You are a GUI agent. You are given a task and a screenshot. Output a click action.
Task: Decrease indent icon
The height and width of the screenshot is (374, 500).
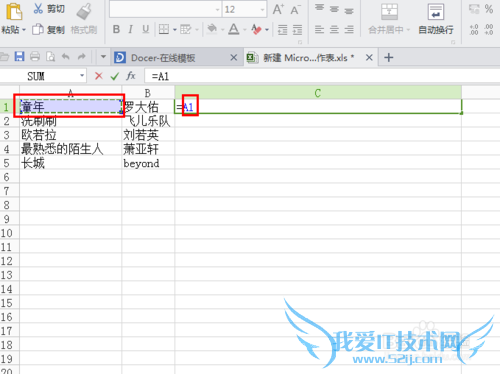pyautogui.click(x=283, y=30)
